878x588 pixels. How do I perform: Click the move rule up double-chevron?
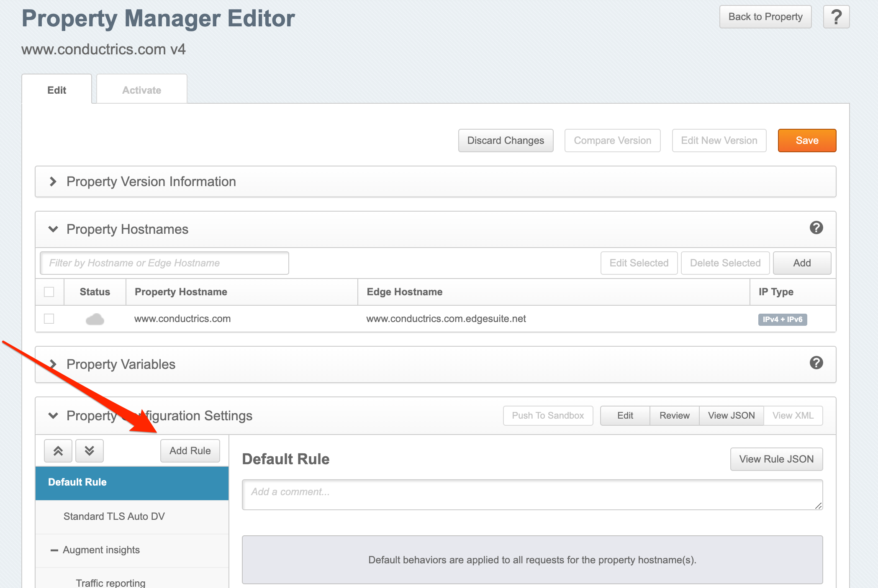coord(58,451)
